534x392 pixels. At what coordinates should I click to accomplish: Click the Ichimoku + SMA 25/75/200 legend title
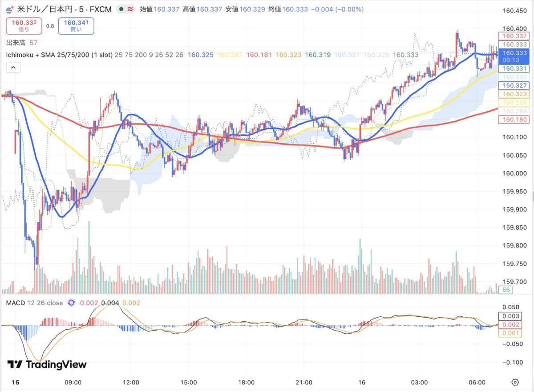point(59,55)
